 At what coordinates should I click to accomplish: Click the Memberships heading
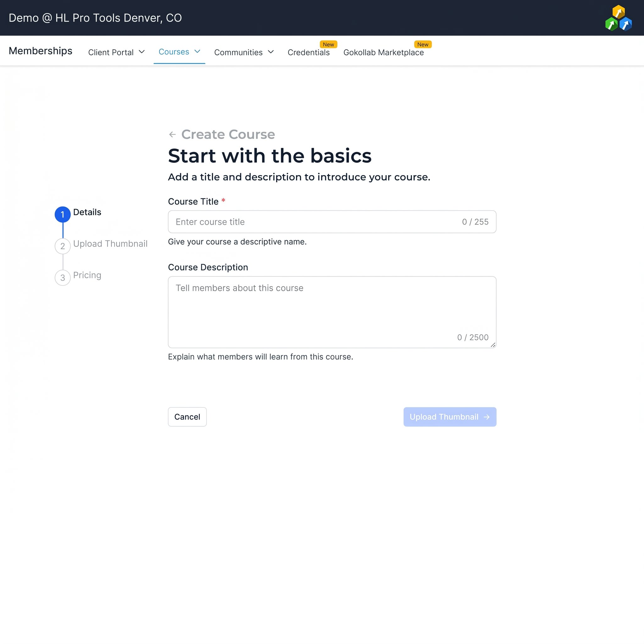(x=40, y=51)
